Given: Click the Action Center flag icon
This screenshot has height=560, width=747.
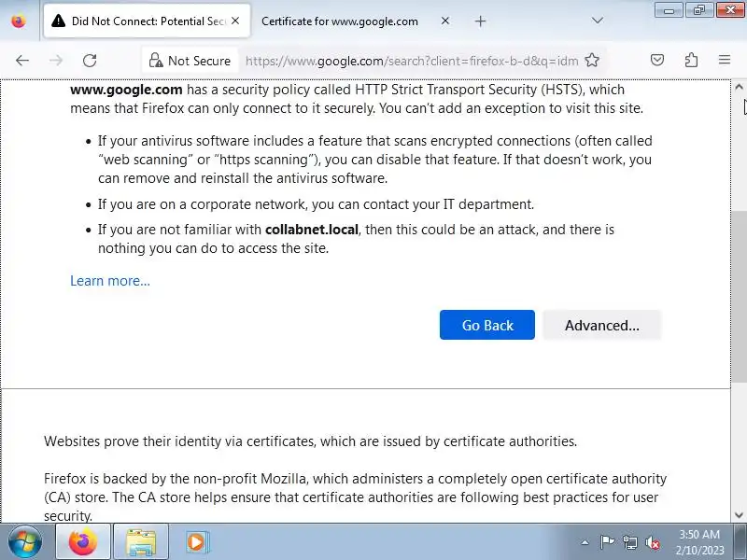Looking at the screenshot, I should click(607, 542).
